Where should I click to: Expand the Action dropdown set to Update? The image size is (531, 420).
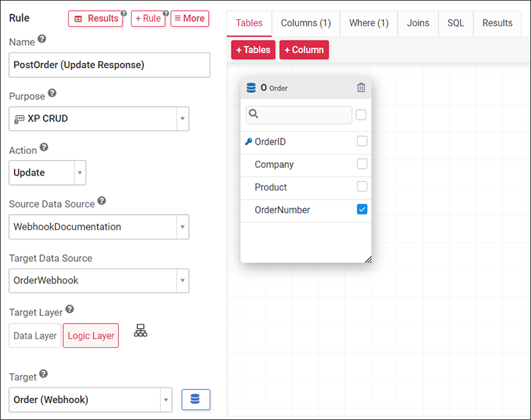(47, 173)
